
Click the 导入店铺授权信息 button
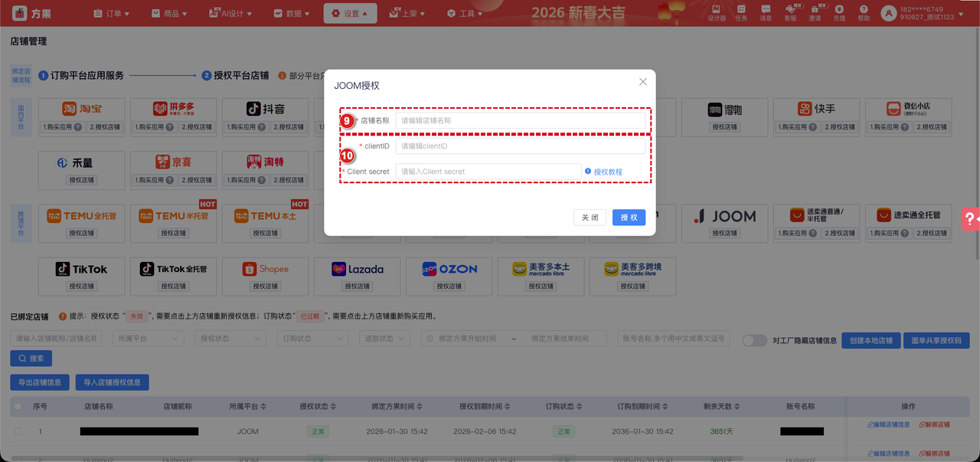pos(113,382)
